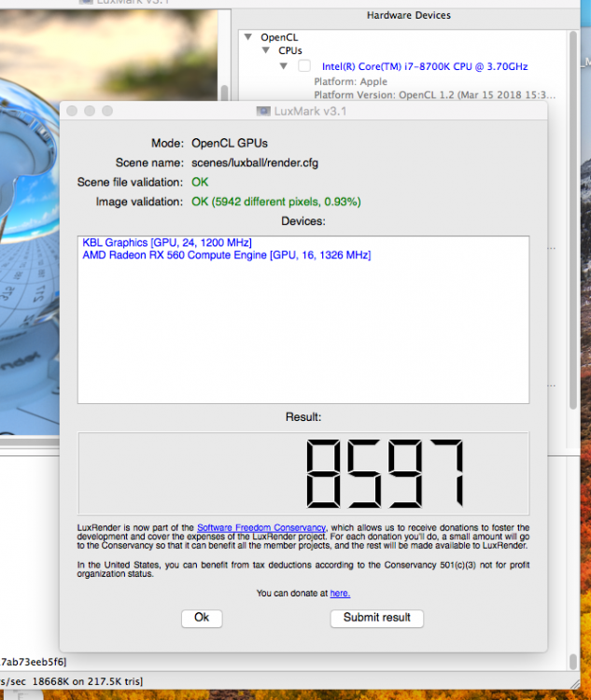
Task: Click the Ok button
Action: [202, 618]
